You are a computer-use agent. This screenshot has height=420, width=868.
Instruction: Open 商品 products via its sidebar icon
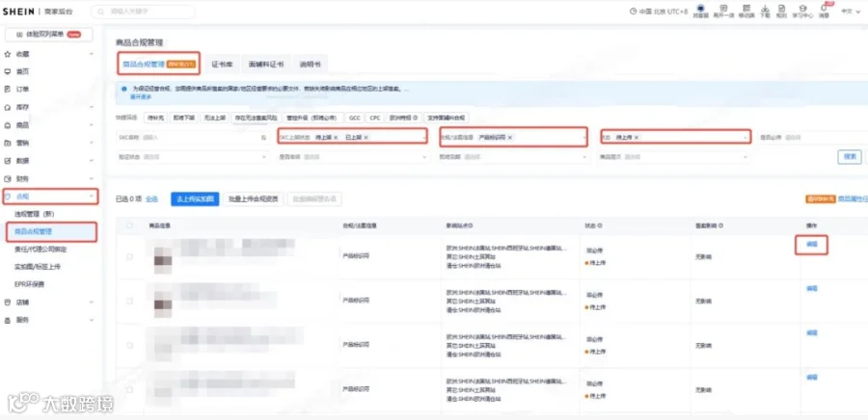pos(7,125)
